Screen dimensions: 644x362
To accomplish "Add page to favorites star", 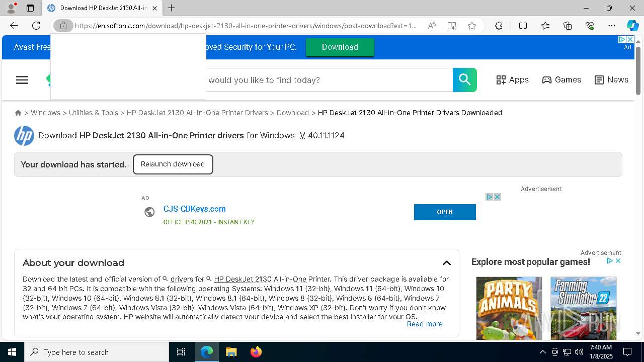I will point(472,26).
